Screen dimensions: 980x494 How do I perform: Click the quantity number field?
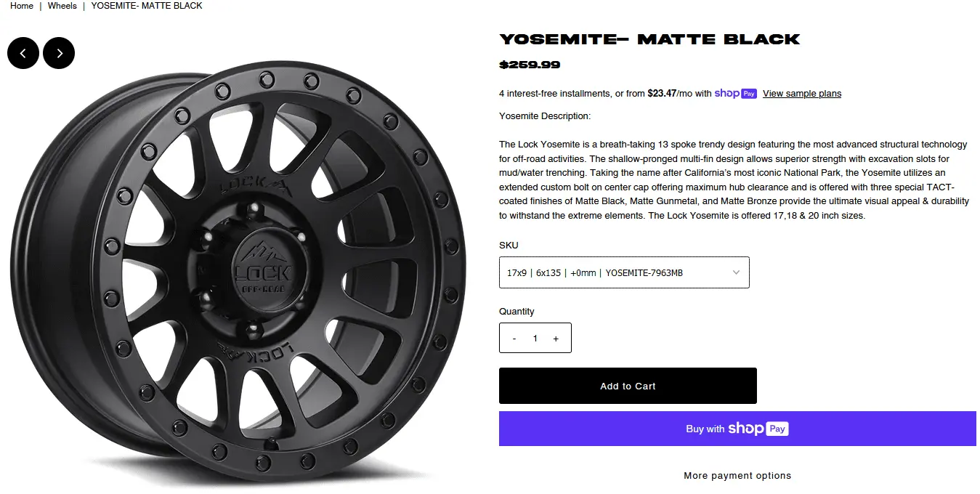point(535,339)
